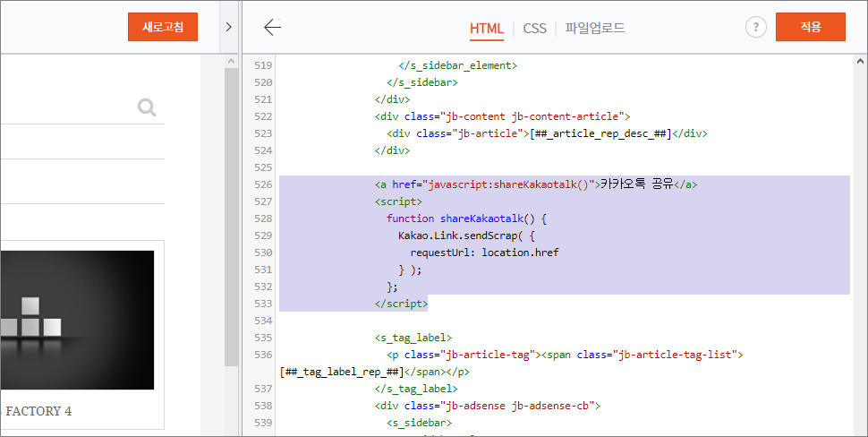Click line number 526 in gutter
868x437 pixels.
click(263, 184)
